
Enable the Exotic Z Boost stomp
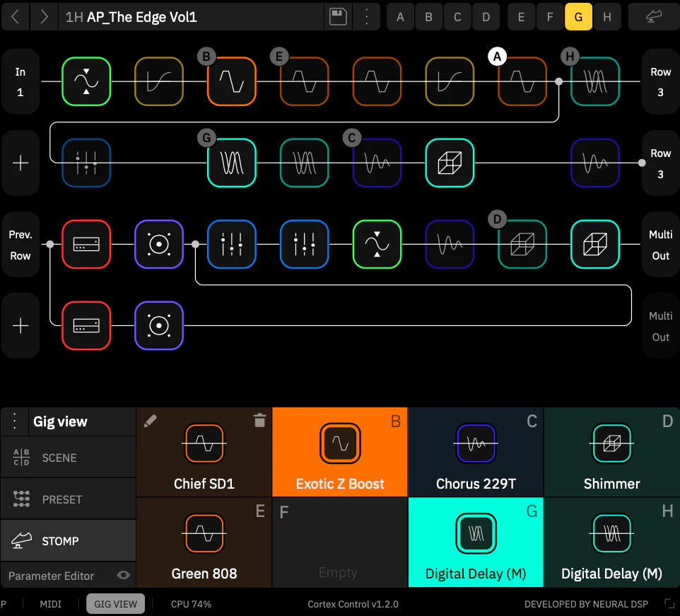[x=339, y=451]
